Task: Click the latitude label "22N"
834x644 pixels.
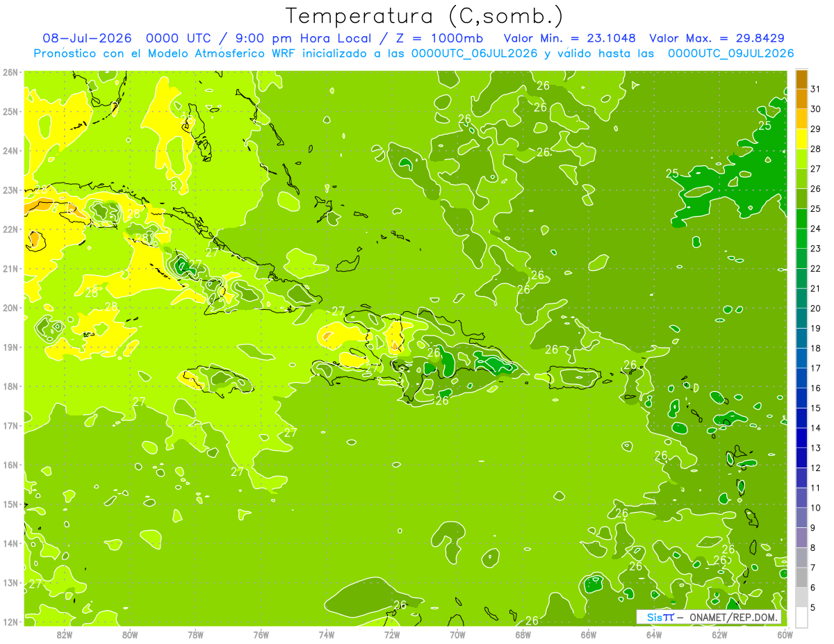Action: pos(10,229)
